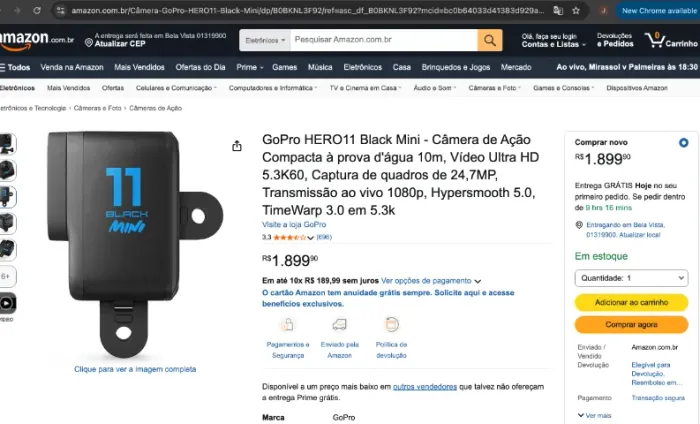Show more images with 6+ thumbnail

pos(7,276)
